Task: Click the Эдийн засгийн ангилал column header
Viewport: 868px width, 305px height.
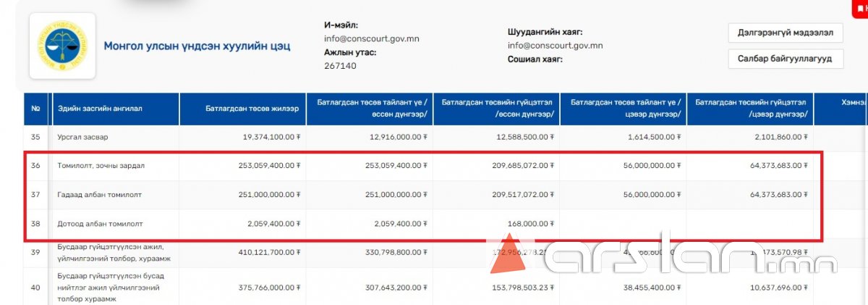Action: [x=100, y=109]
